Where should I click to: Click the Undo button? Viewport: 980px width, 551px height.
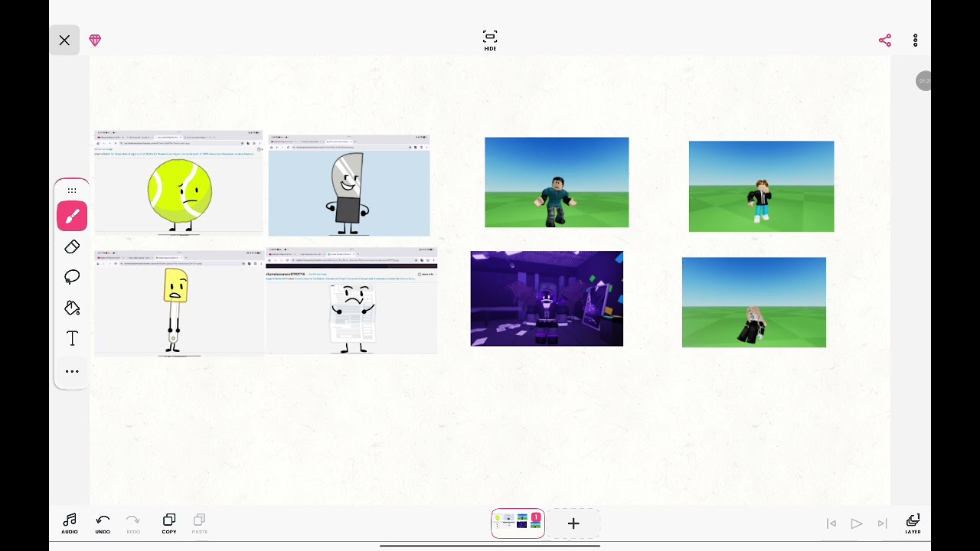click(x=103, y=524)
